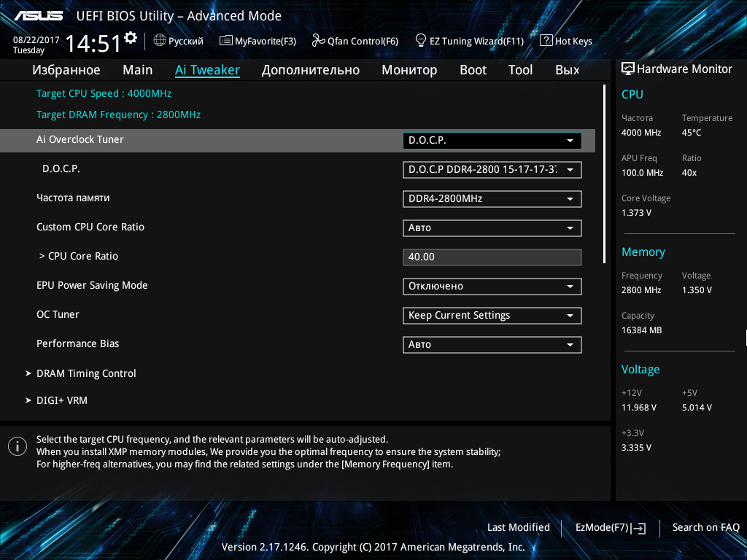Click the MyFavorite list icon
Viewport: 747px width, 560px height.
coord(226,41)
